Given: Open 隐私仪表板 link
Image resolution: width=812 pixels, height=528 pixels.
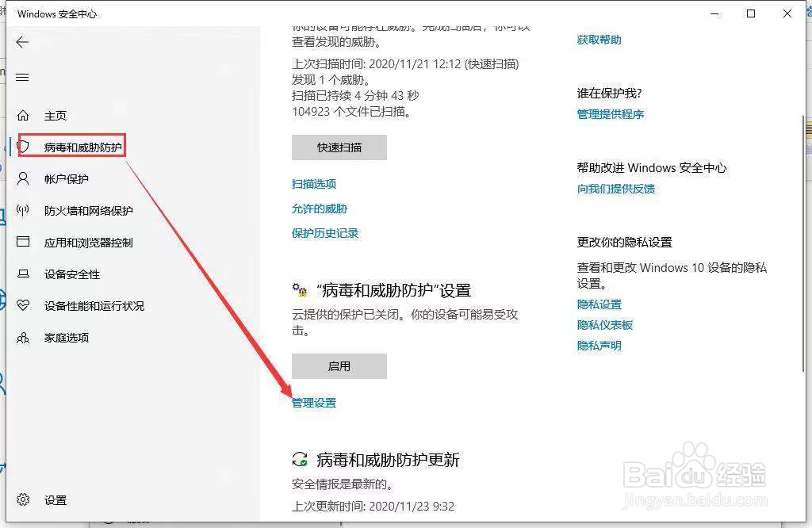Looking at the screenshot, I should pyautogui.click(x=605, y=324).
